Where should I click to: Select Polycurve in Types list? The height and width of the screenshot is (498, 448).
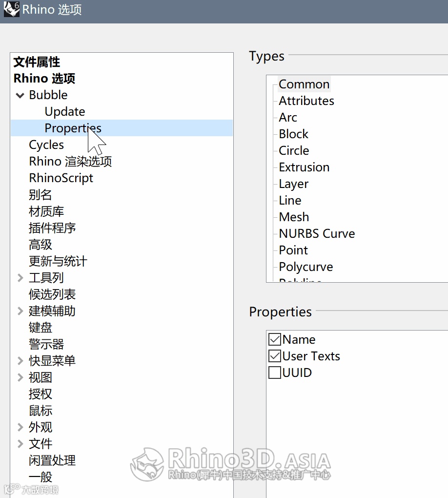[x=306, y=267]
